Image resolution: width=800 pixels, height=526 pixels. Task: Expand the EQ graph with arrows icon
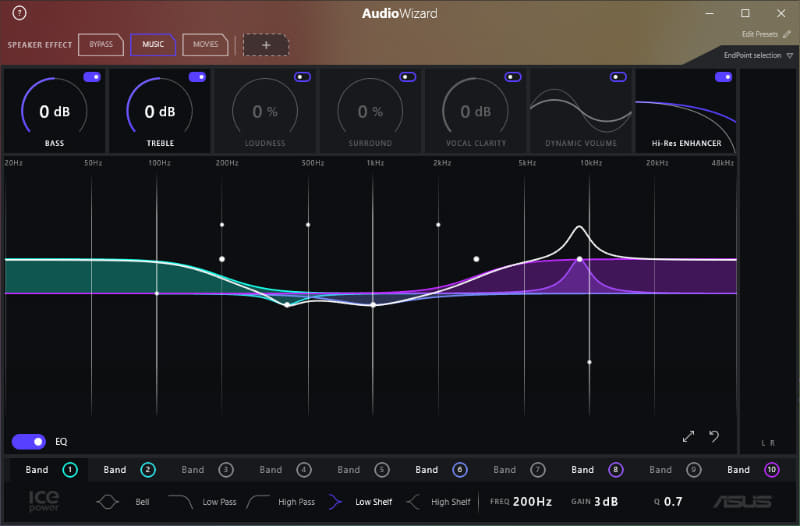688,437
